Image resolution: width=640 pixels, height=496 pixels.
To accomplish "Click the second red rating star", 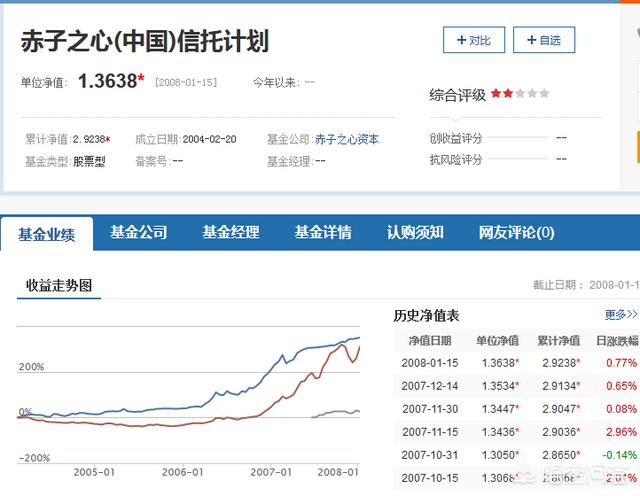I will [x=508, y=94].
